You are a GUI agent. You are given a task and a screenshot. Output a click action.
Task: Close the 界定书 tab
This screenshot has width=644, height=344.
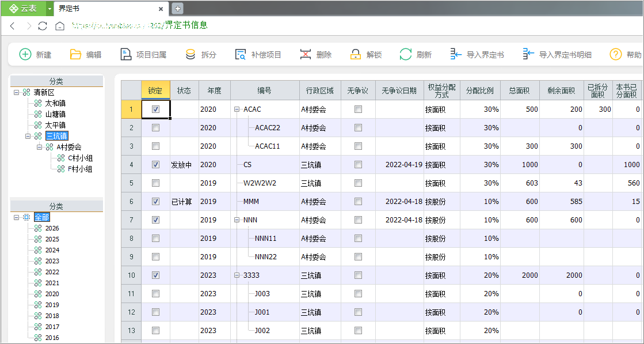coord(161,9)
